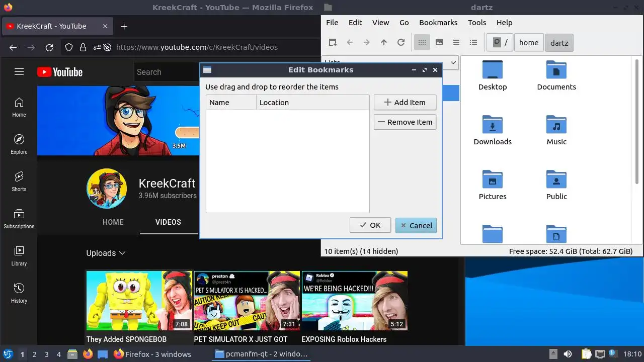This screenshot has width=644, height=362.
Task: Click the Firefox tracking protection shield icon
Action: tap(69, 47)
